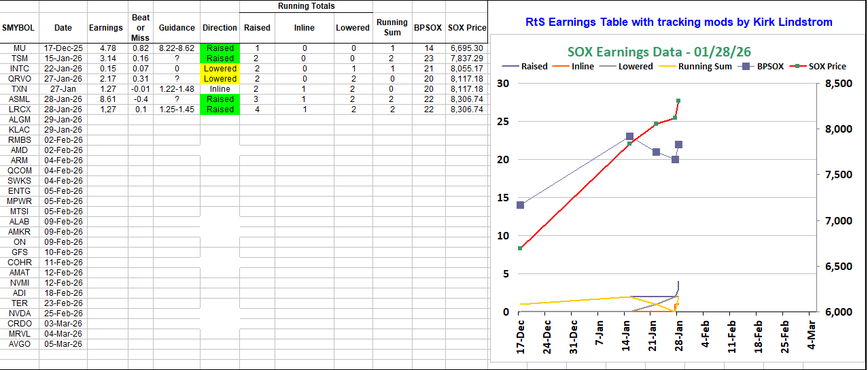This screenshot has height=370, width=868.
Task: Select the yellow Lowered cell in the INTC row
Action: (x=220, y=69)
